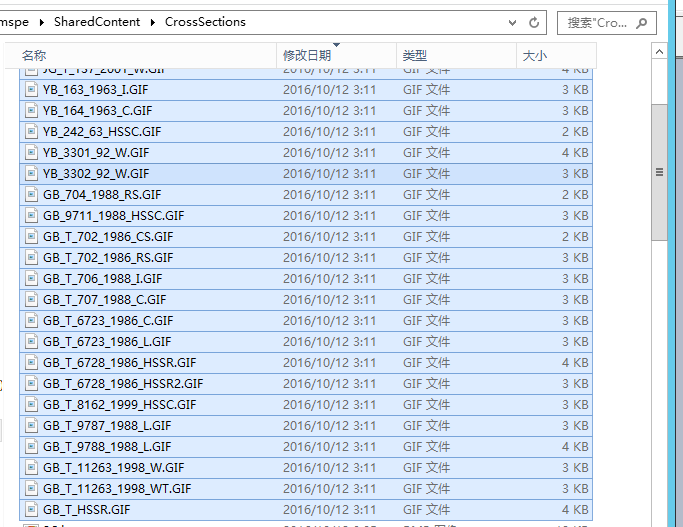Select file name YB_242_63_HSSC.GIF
Image resolution: width=683 pixels, height=527 pixels.
click(x=102, y=132)
